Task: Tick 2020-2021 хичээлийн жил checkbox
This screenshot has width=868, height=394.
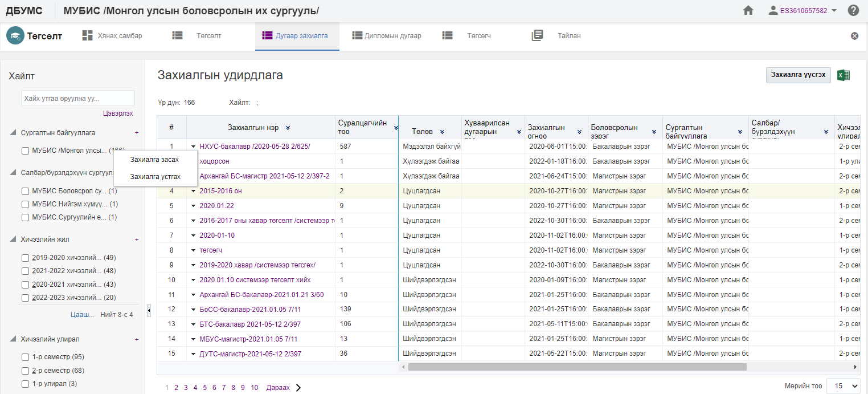Action: point(25,285)
